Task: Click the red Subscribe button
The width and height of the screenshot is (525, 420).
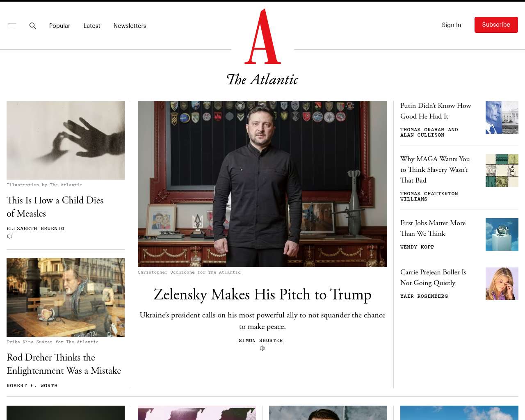Action: point(496,25)
